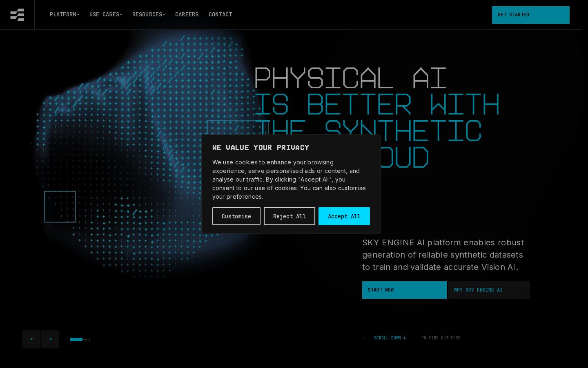This screenshot has width=588, height=368.
Task: Click the 'PHYSICAL AI' headline
Action: tap(350, 78)
